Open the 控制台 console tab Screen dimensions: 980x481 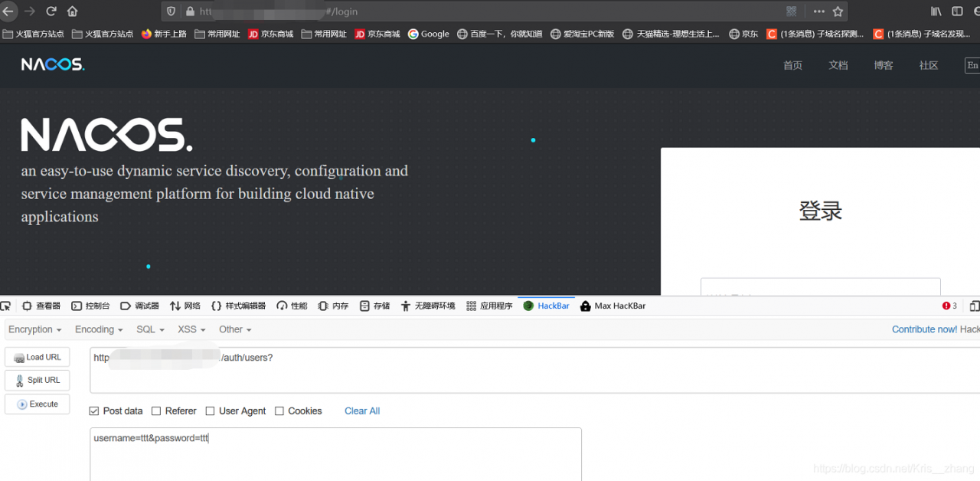pyautogui.click(x=90, y=306)
